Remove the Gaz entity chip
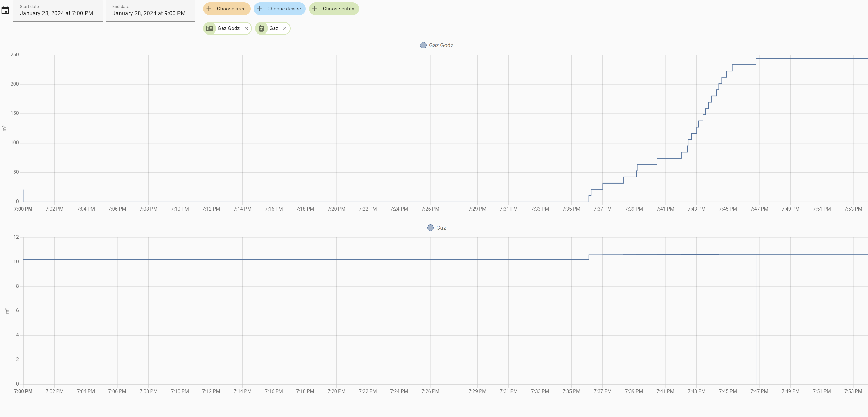The width and height of the screenshot is (868, 417). click(x=285, y=28)
